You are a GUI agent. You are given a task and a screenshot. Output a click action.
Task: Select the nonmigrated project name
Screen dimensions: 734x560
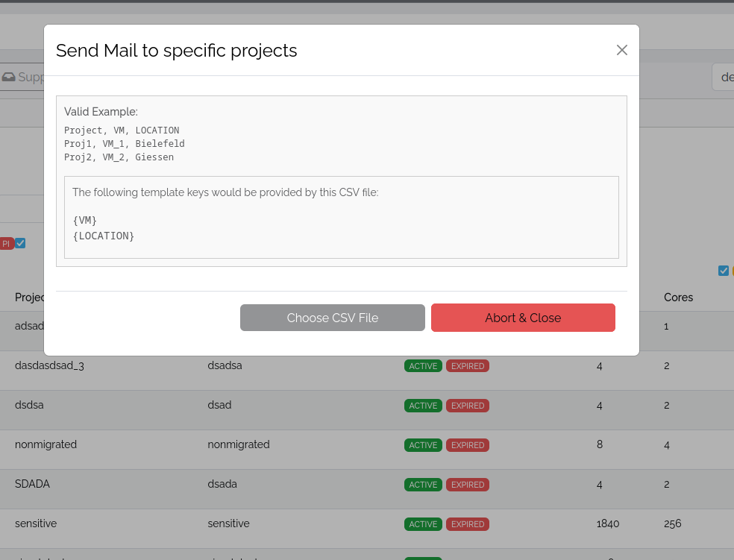46,444
